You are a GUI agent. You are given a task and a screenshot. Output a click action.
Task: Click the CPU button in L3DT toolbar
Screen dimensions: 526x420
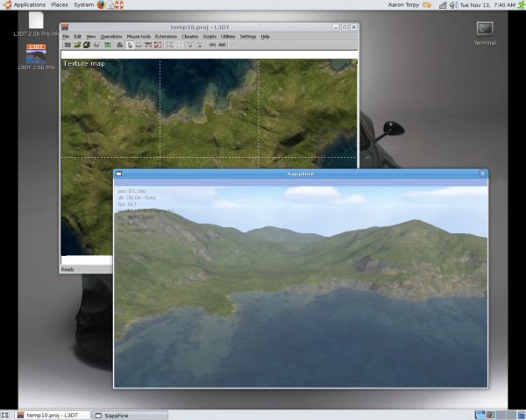212,45
